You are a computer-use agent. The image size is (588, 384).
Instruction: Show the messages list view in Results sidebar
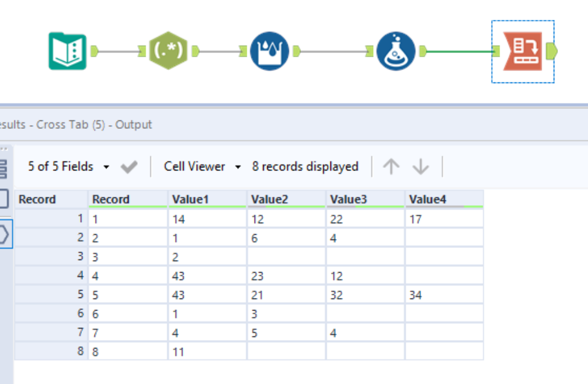coord(3,169)
